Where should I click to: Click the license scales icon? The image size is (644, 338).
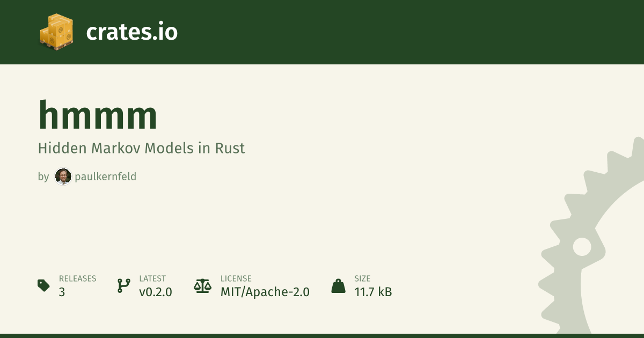coord(203,285)
